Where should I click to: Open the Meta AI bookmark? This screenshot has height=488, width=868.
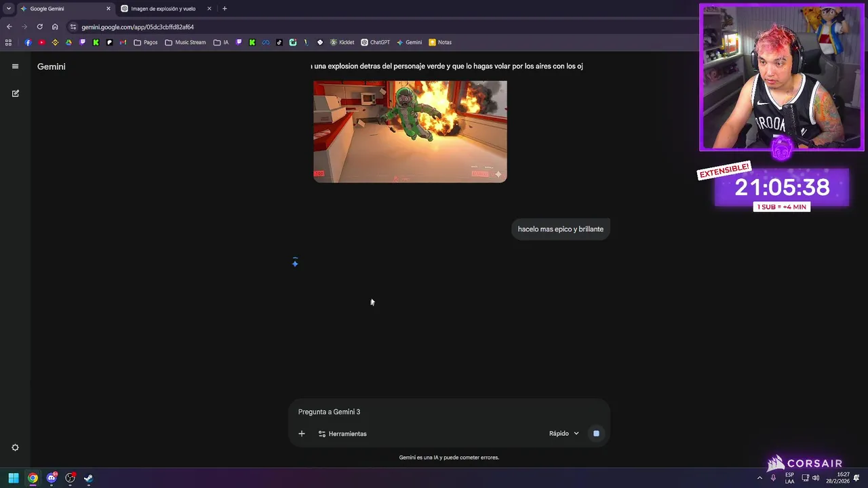[x=266, y=42]
